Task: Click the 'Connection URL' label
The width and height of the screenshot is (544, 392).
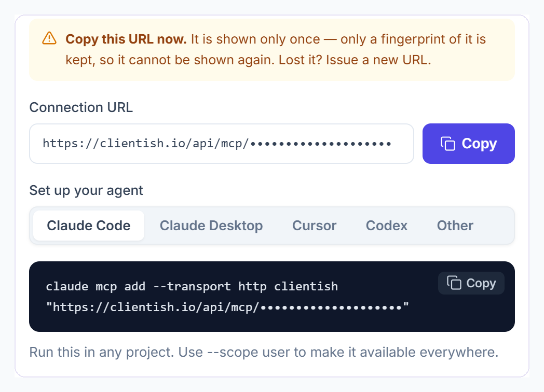Action: pos(81,107)
